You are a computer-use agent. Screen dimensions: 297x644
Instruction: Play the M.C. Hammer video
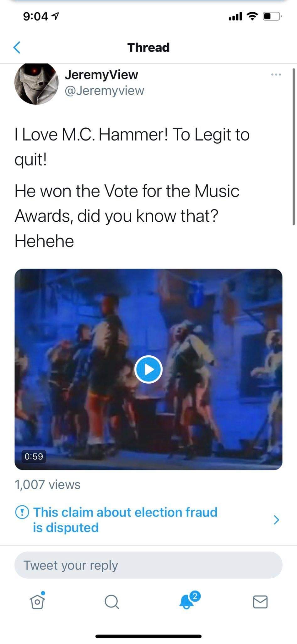tap(148, 369)
